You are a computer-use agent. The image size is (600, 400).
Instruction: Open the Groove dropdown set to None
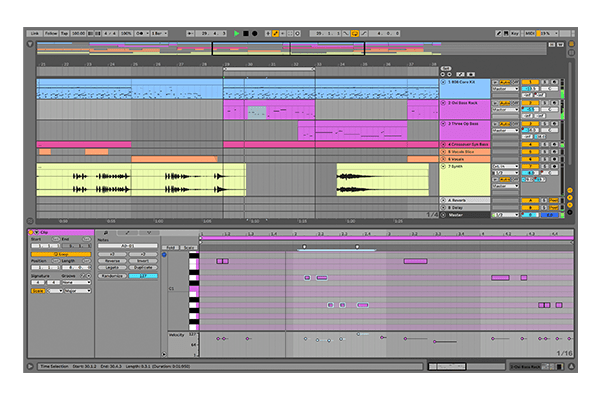(x=75, y=281)
